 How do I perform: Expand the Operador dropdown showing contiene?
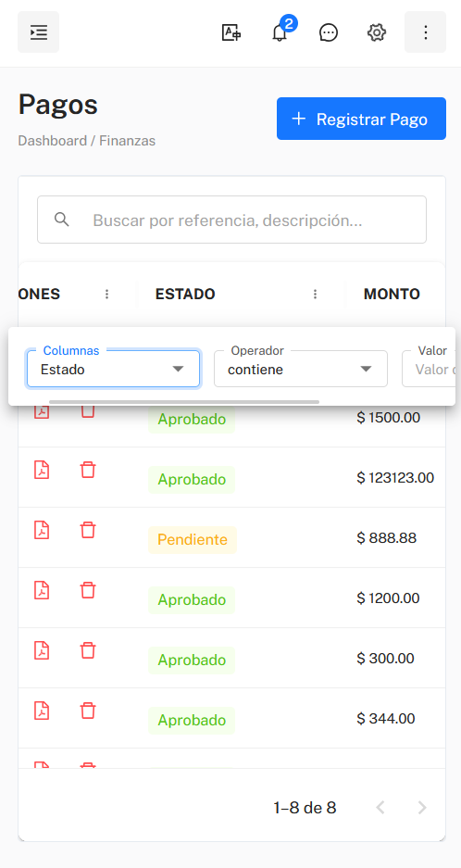pyautogui.click(x=301, y=369)
